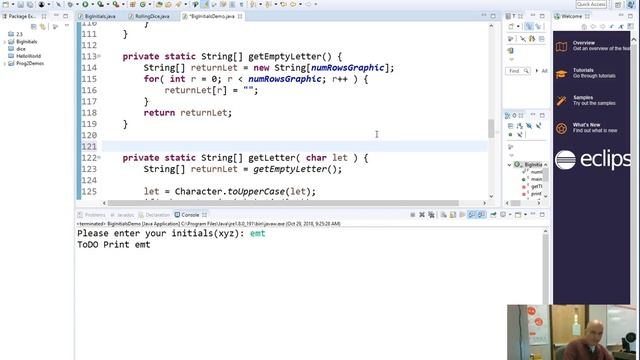Image resolution: width=640 pixels, height=360 pixels.
Task: Click the Tutorials graduation cap icon
Action: pos(562,74)
